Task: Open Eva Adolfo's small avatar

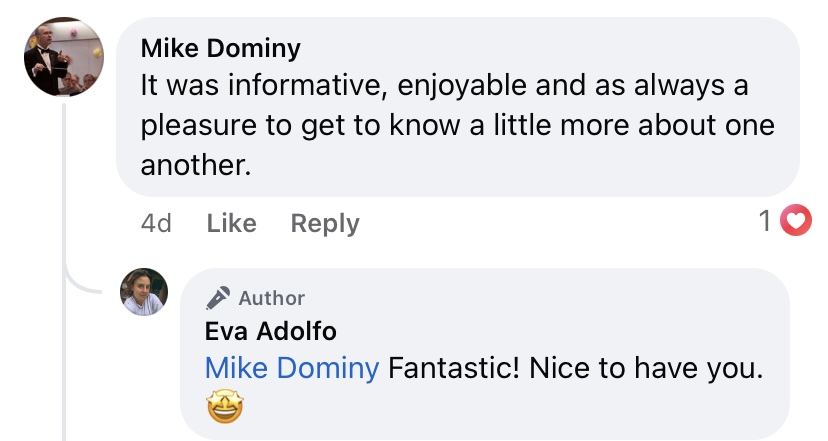Action: [x=143, y=291]
